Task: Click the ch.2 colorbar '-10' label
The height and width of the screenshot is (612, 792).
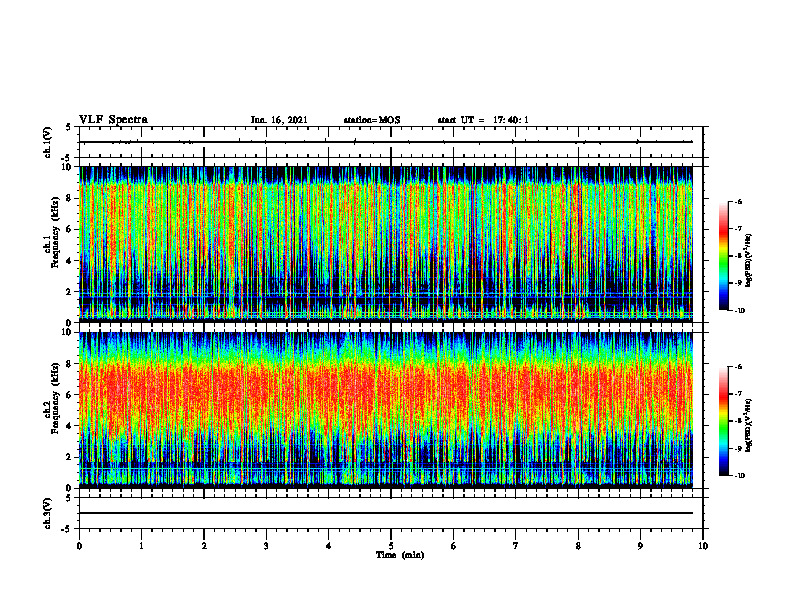Action: point(739,476)
